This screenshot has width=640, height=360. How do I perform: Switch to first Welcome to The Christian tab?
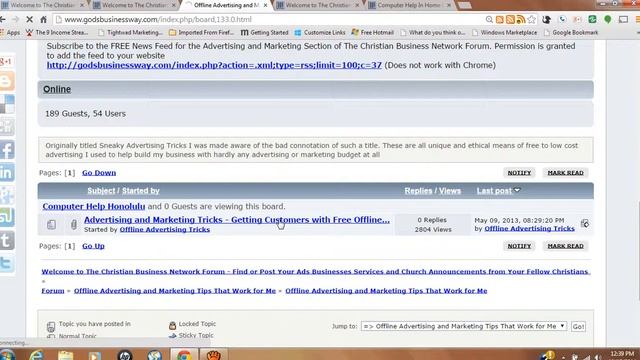[42, 5]
